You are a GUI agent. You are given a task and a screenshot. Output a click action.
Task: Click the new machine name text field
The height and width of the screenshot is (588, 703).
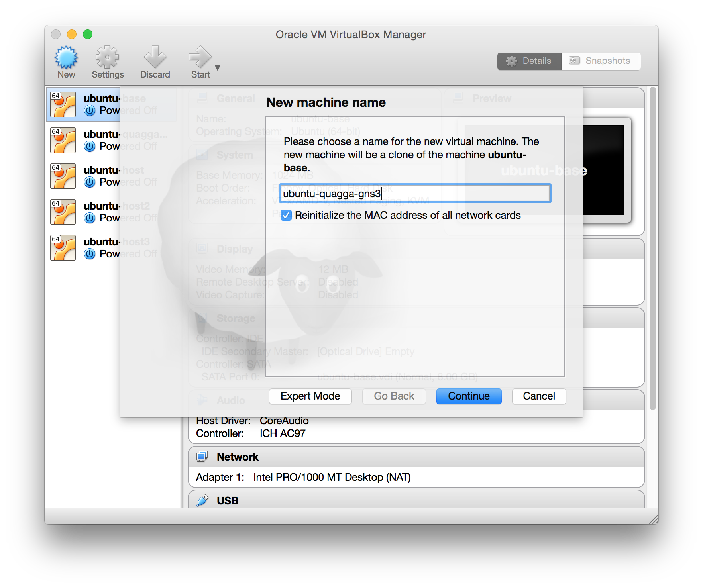pyautogui.click(x=414, y=194)
